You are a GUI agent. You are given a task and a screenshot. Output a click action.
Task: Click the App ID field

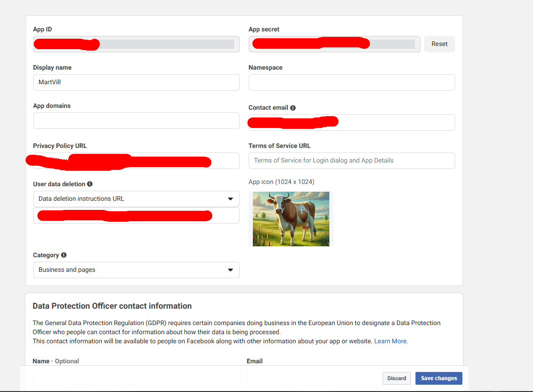click(136, 44)
